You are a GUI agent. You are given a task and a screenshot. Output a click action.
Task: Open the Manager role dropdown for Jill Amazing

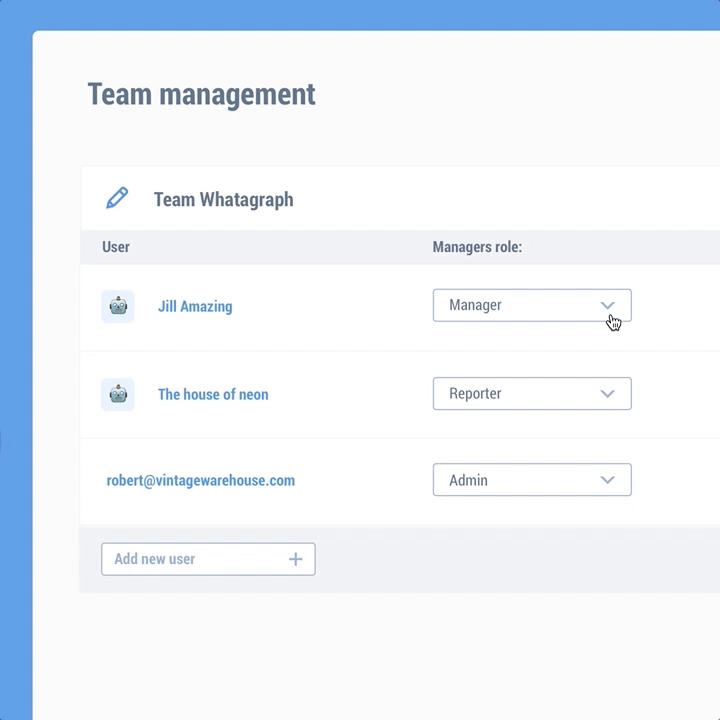532,305
